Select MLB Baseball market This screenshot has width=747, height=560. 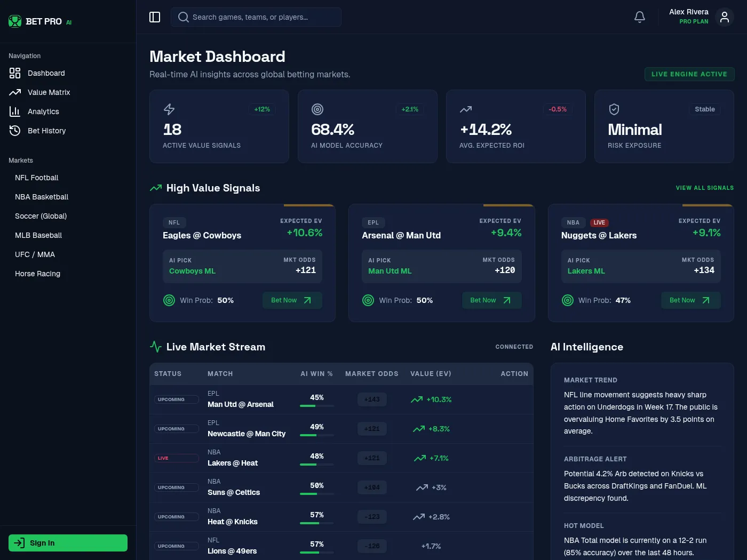coord(68,235)
